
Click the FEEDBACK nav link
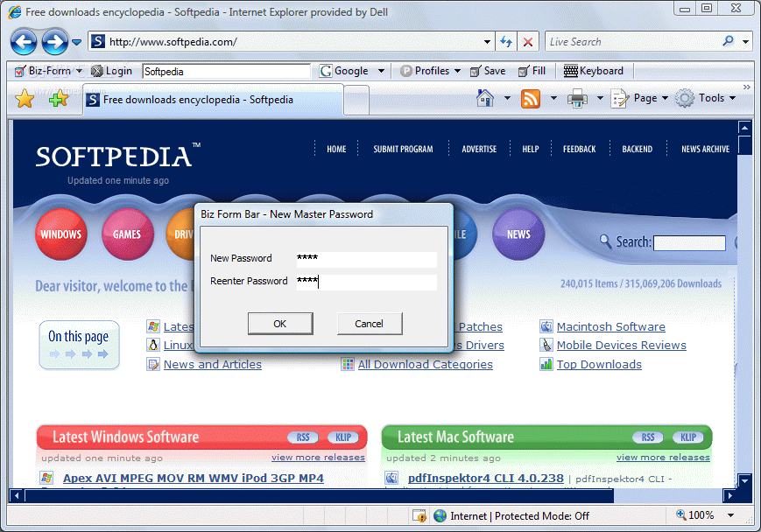579,150
